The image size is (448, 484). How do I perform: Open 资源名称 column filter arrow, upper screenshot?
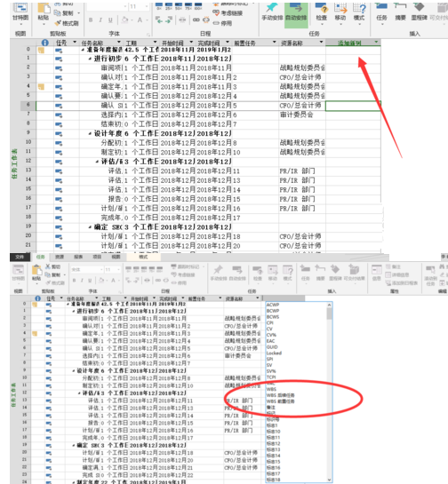pos(321,43)
